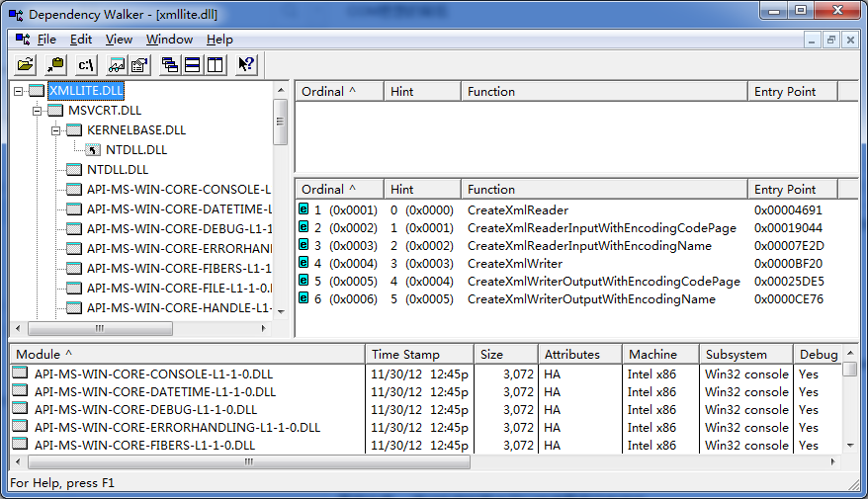Click the export icon for CreateXmlReader row
This screenshot has width=868, height=499.
pyautogui.click(x=304, y=208)
